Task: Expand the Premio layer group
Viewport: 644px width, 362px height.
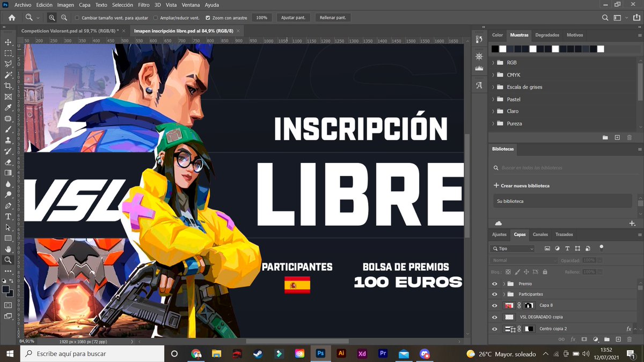Action: pos(504,284)
